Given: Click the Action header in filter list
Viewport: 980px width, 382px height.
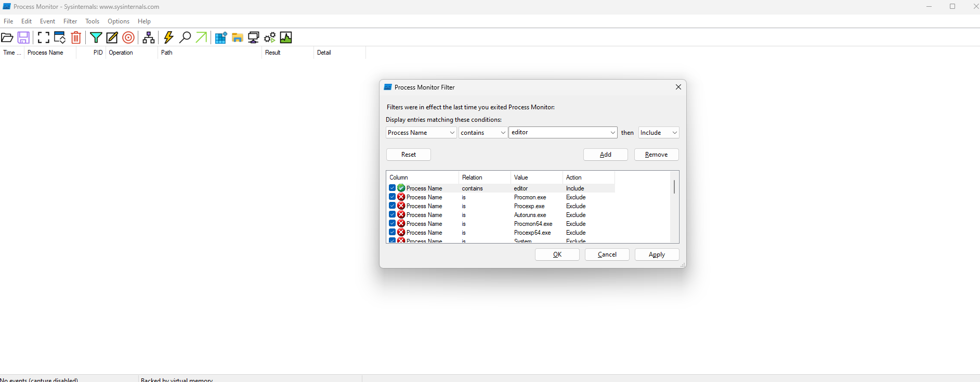Looking at the screenshot, I should (589, 177).
